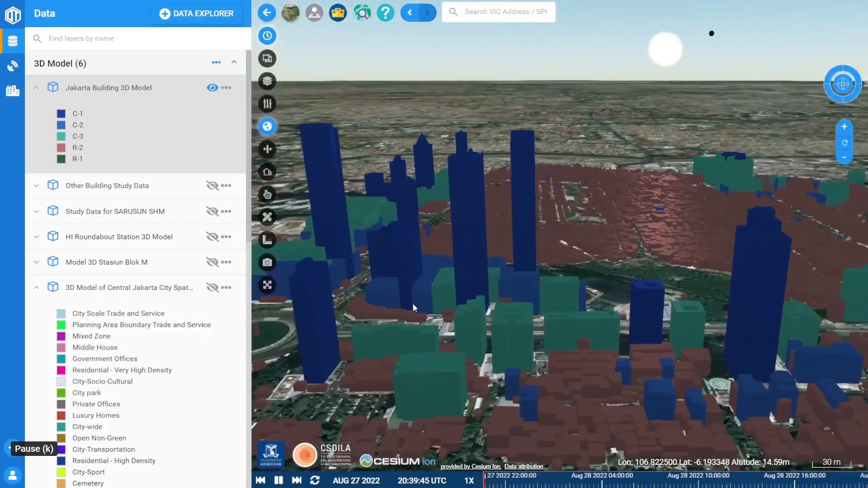Image resolution: width=868 pixels, height=488 pixels.
Task: Click the fullscreen expand tool
Action: point(267,285)
